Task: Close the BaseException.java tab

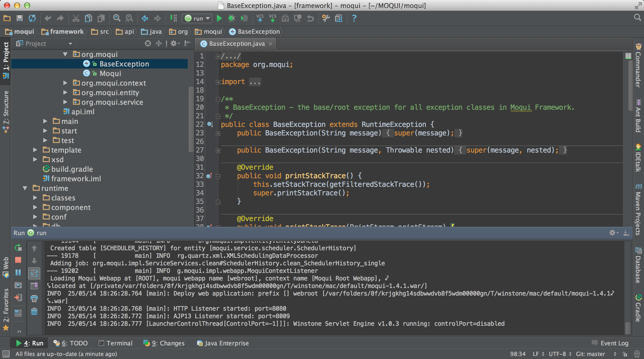Action: coord(271,44)
